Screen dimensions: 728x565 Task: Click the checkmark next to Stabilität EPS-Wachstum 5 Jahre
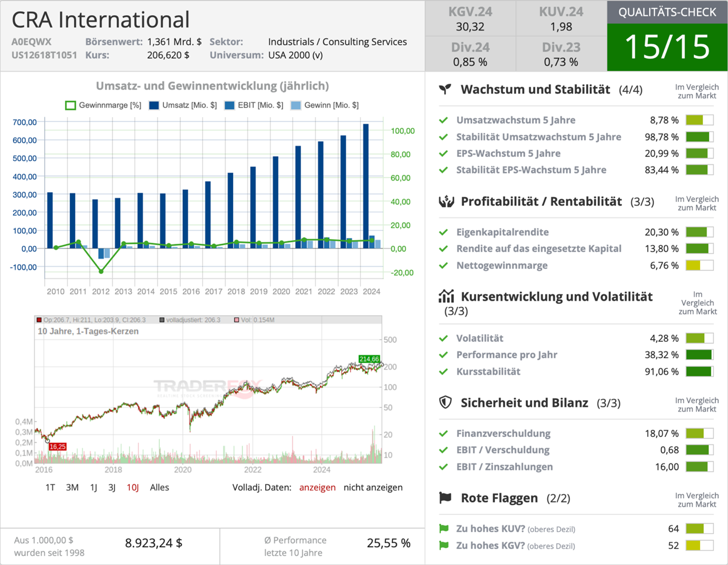tap(444, 170)
